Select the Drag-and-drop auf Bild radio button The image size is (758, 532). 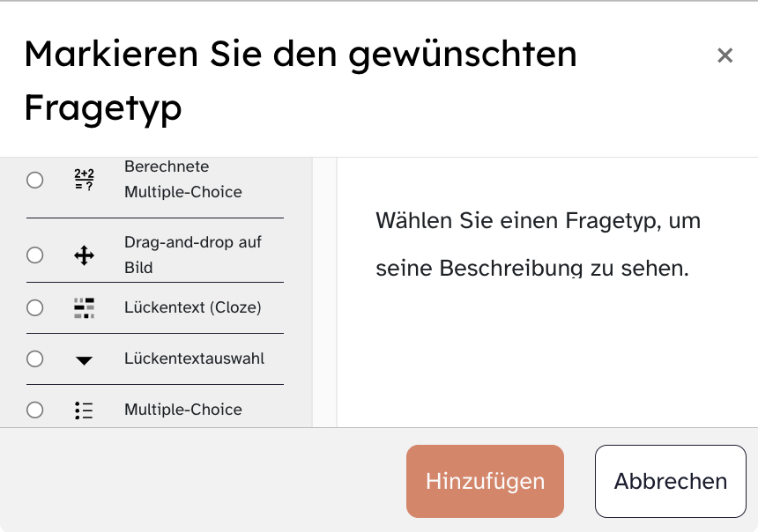pyautogui.click(x=34, y=255)
